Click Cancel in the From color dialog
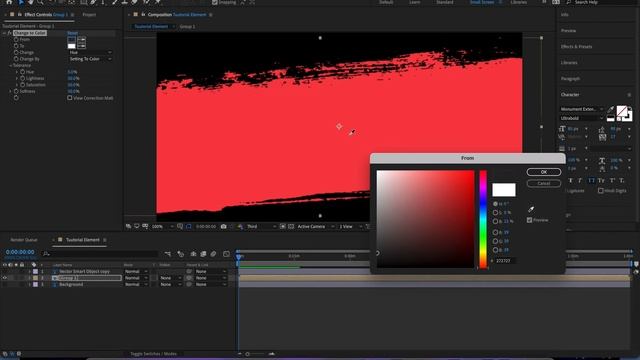 click(x=544, y=184)
